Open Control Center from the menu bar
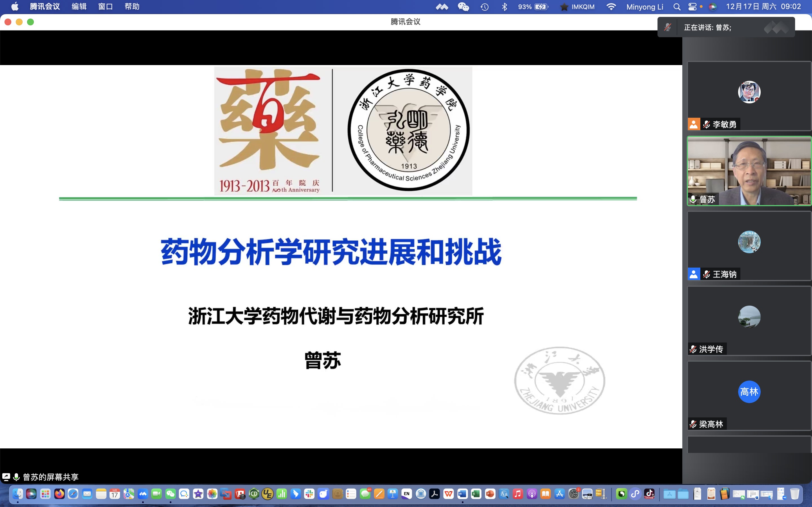The width and height of the screenshot is (812, 507). [x=692, y=7]
